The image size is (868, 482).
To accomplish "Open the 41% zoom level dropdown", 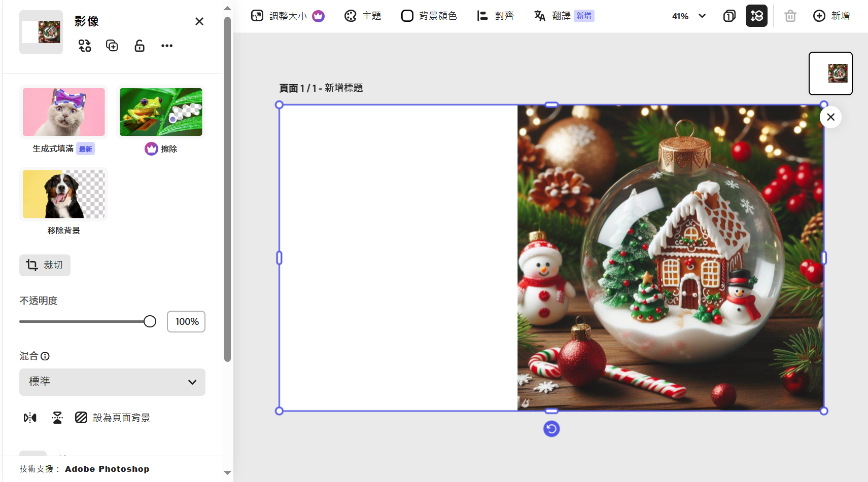I will (x=688, y=16).
